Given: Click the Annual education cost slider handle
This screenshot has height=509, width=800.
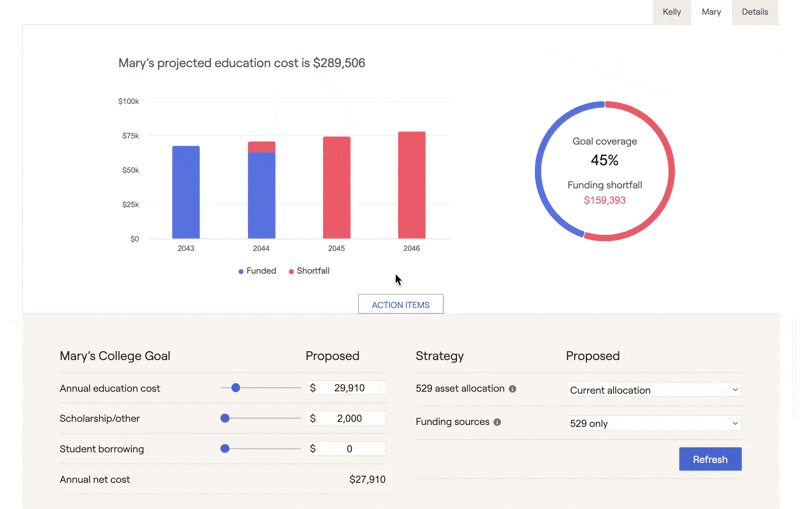Looking at the screenshot, I should coord(236,388).
